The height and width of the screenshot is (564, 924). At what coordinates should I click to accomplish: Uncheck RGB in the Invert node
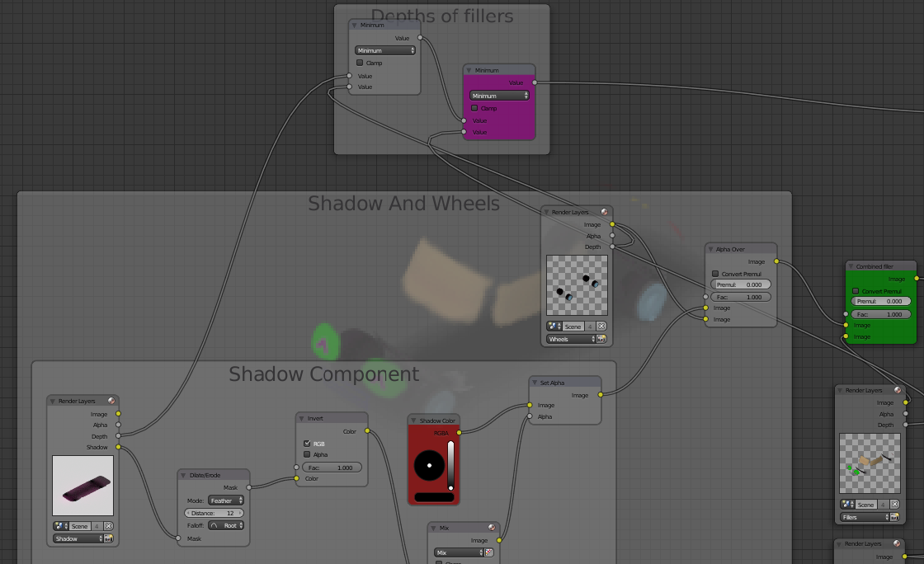point(308,444)
